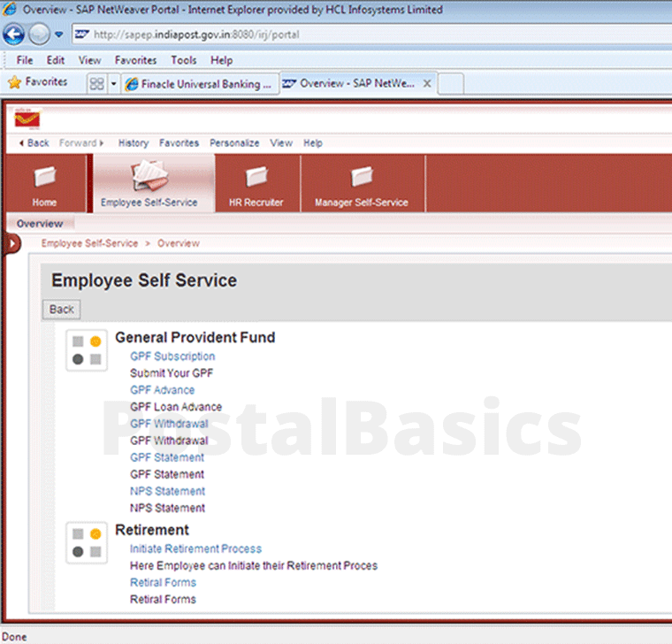This screenshot has height=644, width=672.
Task: Open the Tools menu
Action: point(184,60)
